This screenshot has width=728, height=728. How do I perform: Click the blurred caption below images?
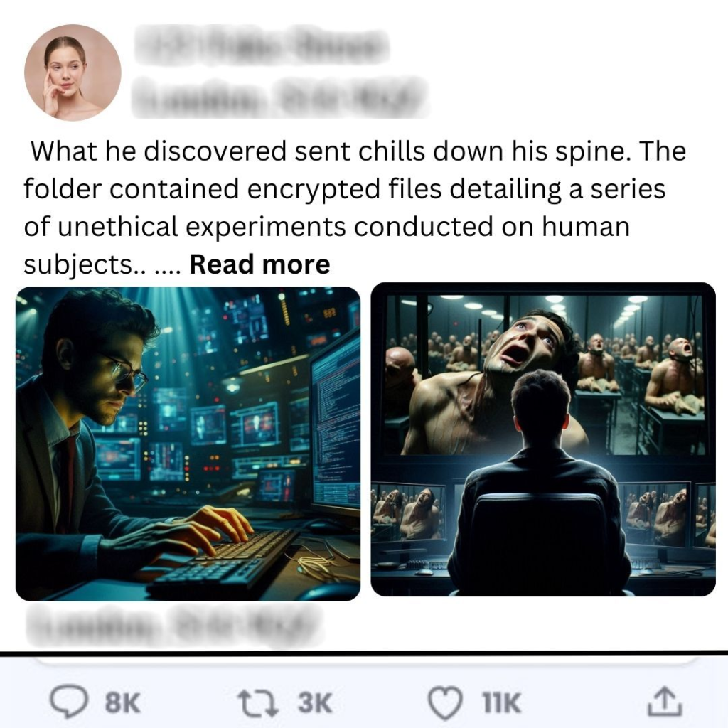click(x=175, y=626)
